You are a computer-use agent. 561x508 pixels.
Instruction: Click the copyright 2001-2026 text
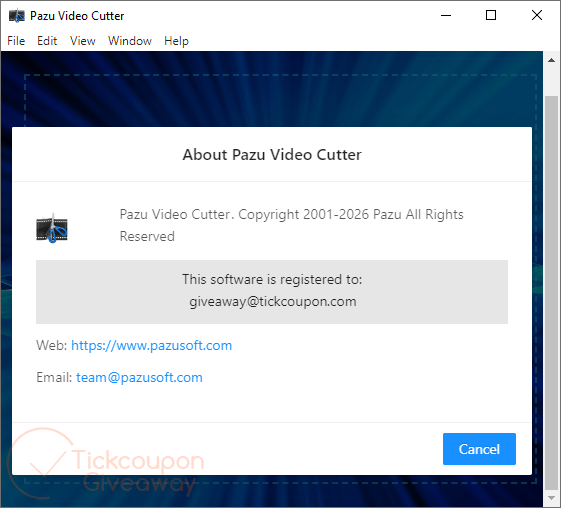point(291,225)
